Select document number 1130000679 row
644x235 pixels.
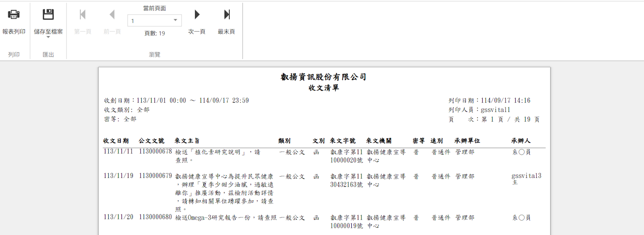click(155, 176)
